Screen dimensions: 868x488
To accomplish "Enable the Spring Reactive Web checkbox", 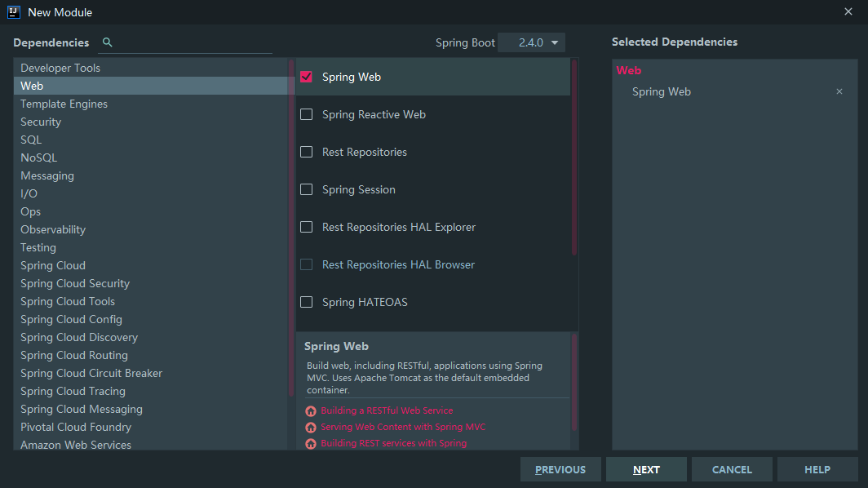I will tap(306, 114).
